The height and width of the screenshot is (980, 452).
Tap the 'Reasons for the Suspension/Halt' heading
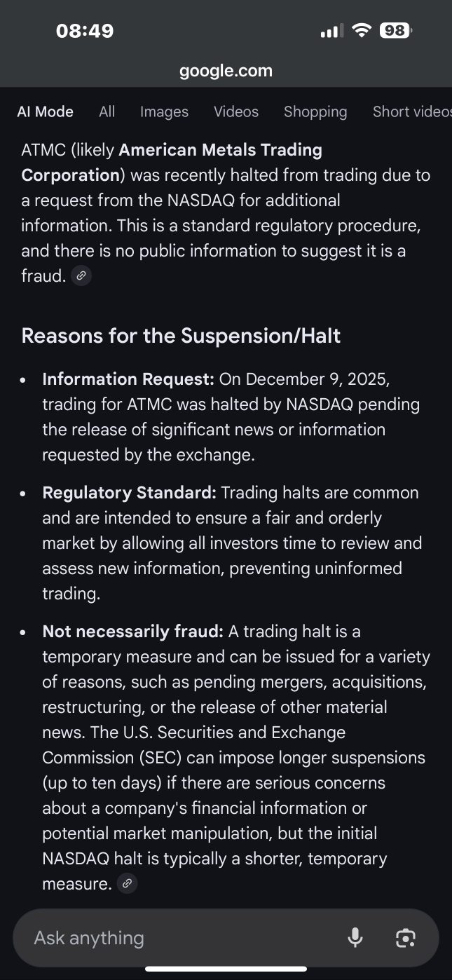[x=181, y=336]
